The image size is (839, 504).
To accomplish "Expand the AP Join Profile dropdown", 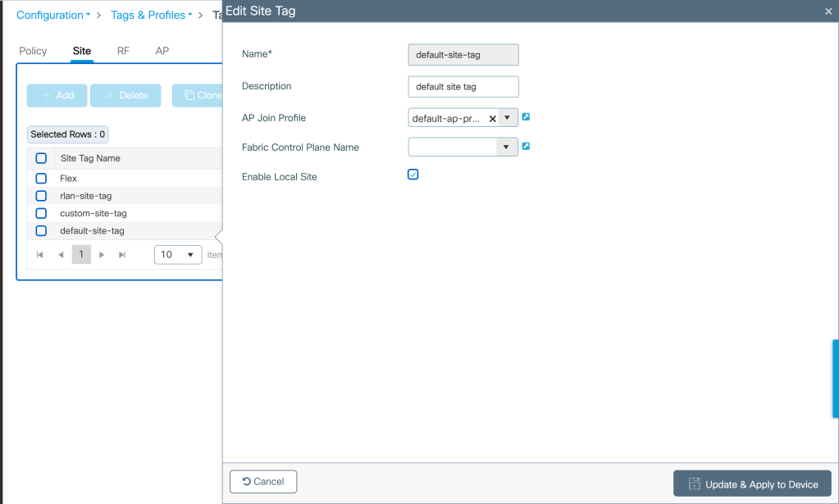I will click(508, 118).
